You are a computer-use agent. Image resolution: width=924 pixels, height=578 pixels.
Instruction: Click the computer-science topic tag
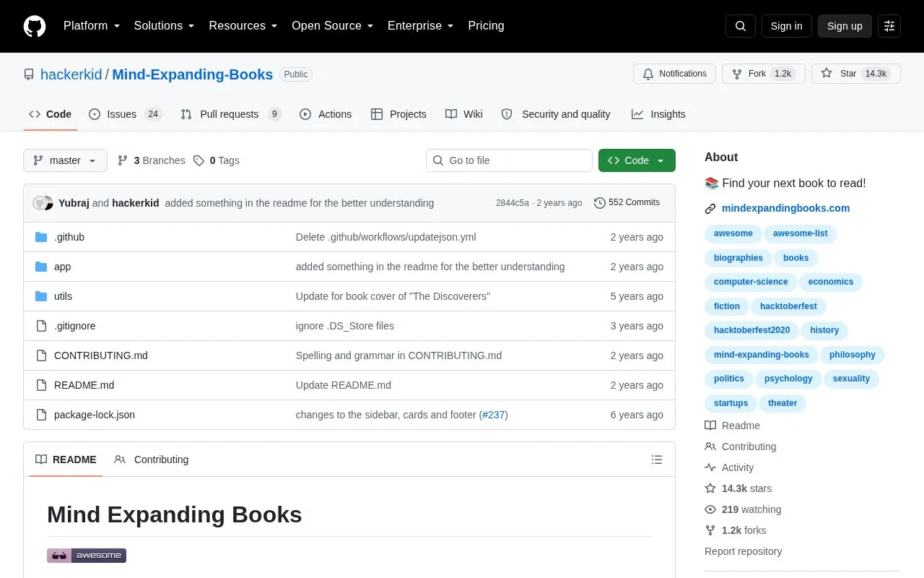tap(751, 282)
